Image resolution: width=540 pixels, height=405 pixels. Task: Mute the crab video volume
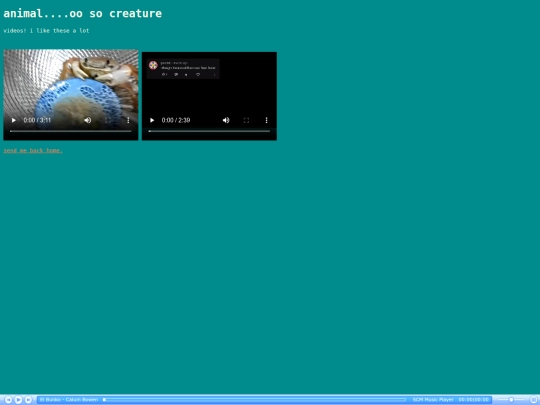[88, 120]
